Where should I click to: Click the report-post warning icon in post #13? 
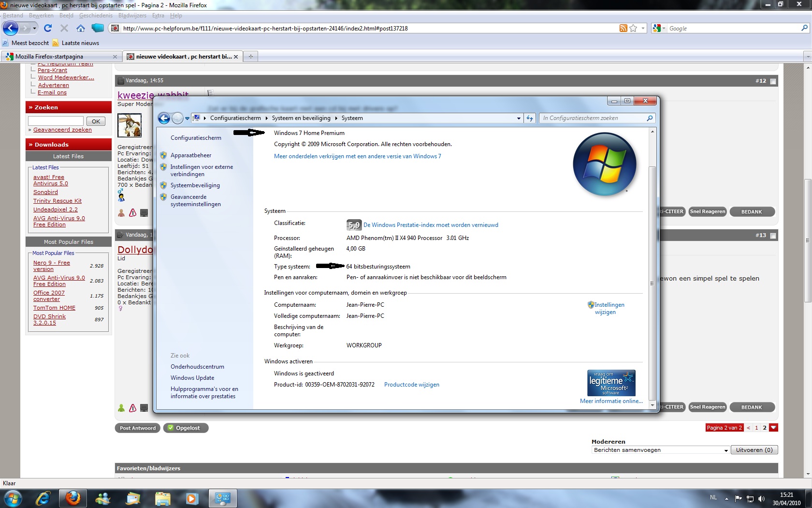pyautogui.click(x=132, y=408)
